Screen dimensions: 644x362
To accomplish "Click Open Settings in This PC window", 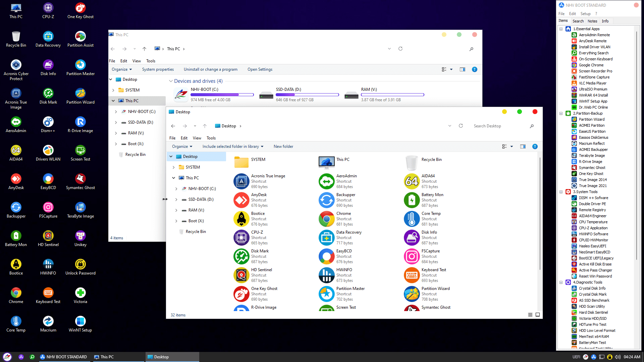I will pos(260,69).
